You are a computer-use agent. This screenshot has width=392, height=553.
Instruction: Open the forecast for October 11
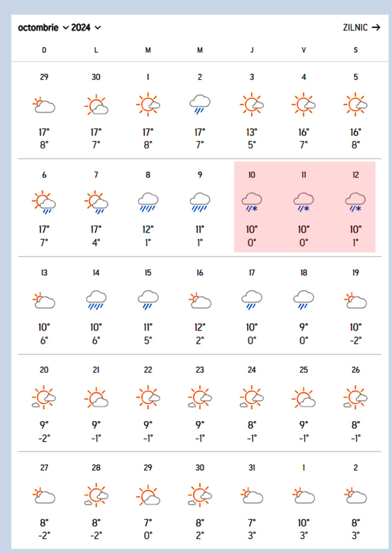coord(304,207)
